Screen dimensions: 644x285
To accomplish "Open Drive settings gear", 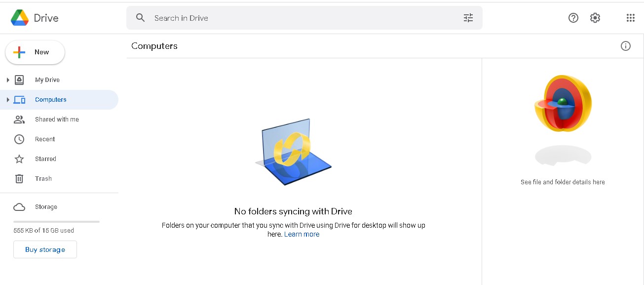I will coord(595,17).
